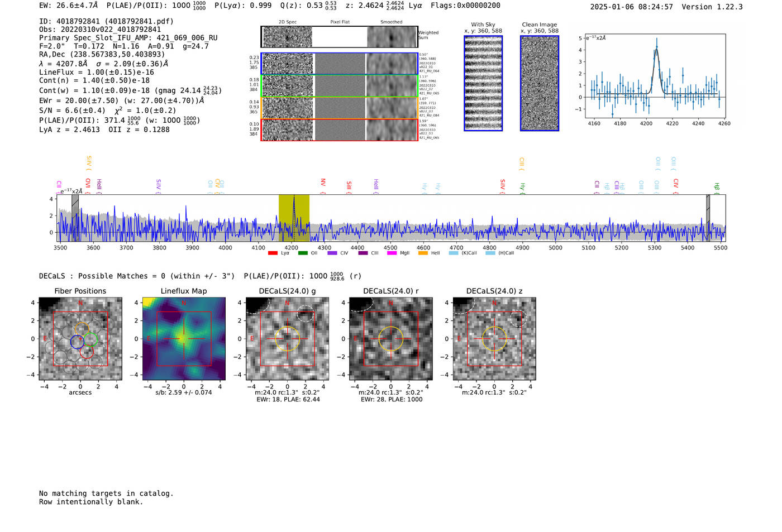Click the 's/b: 2.59 +/- 0.074' caption
Image resolution: width=782 pixels, height=532 pixels.
[x=184, y=392]
